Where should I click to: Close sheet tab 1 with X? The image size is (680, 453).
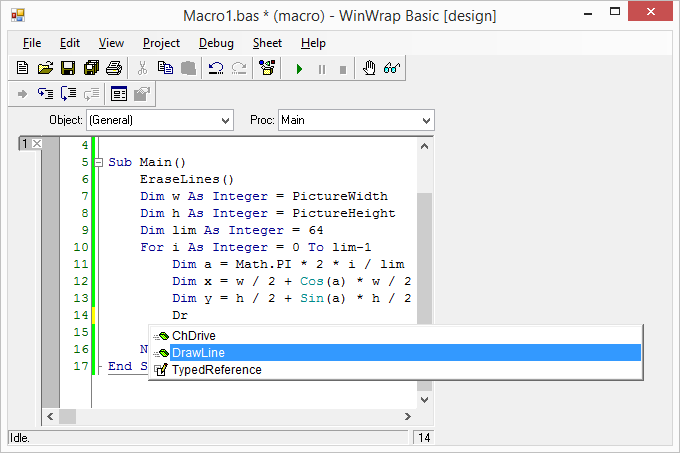tap(37, 143)
